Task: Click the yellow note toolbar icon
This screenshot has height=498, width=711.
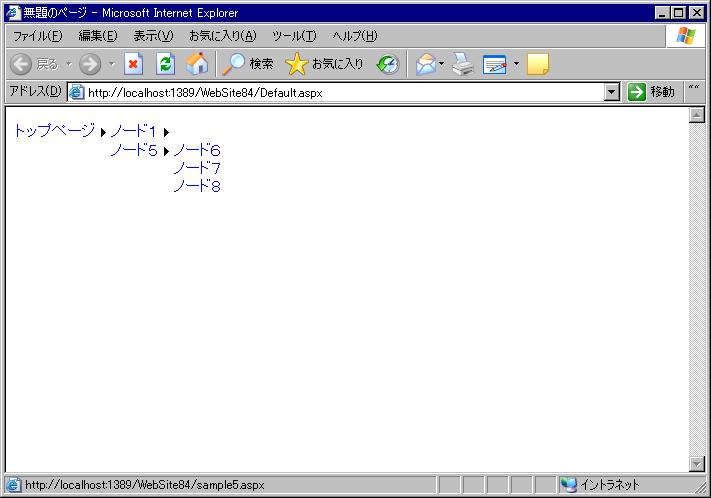Action: point(538,64)
